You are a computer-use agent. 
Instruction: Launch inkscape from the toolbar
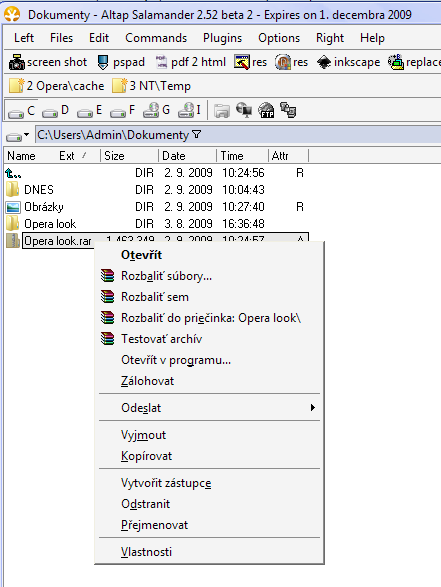point(348,62)
